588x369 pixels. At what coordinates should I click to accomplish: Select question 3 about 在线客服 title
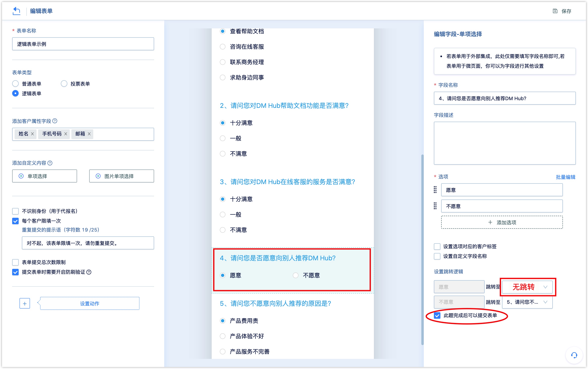click(287, 182)
